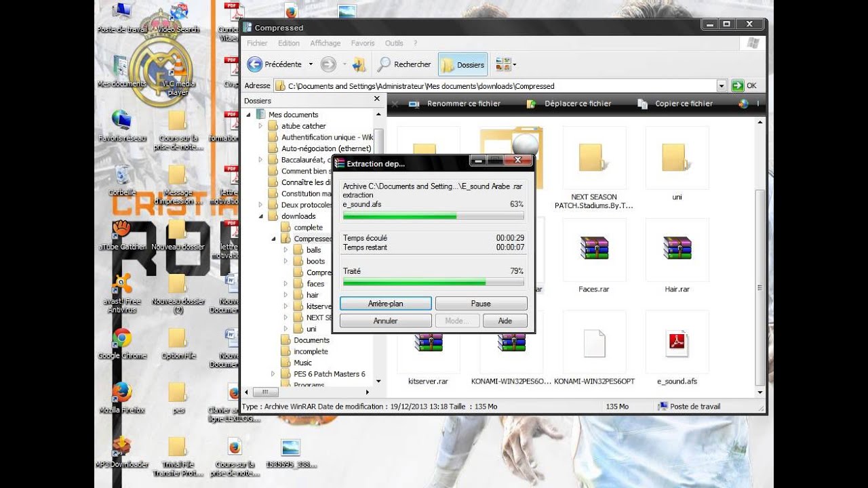
Task: Collapse the Mes documents tree node
Action: pyautogui.click(x=248, y=115)
